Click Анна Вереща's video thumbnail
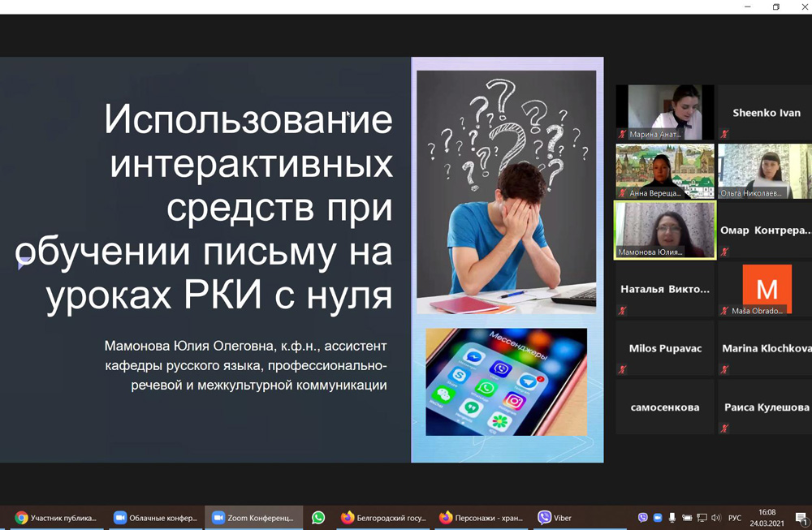 [x=665, y=171]
